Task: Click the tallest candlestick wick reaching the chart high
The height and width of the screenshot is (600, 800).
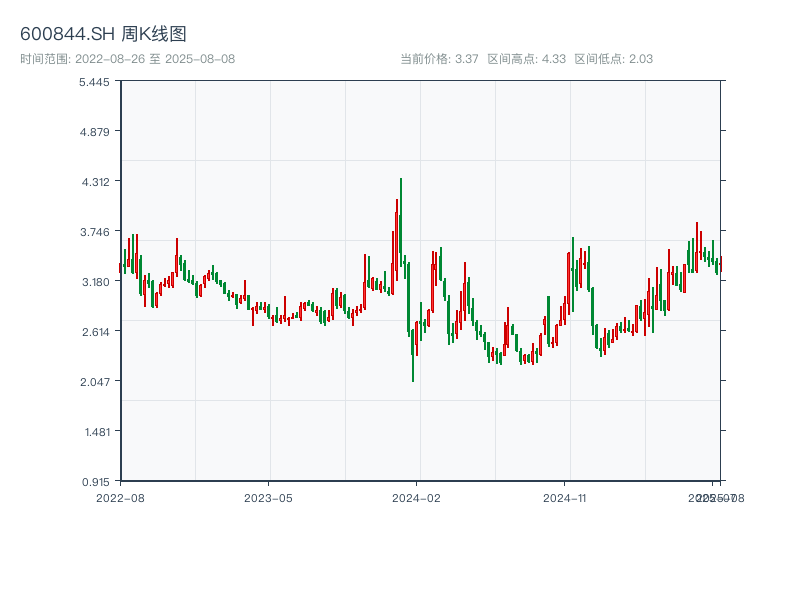Action: [401, 200]
